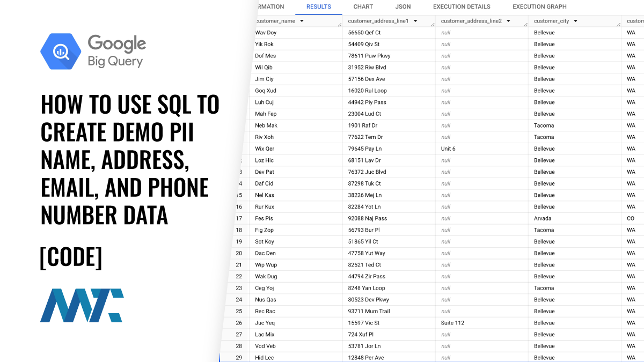Click the 'Google Big Query' logo text
This screenshot has height=362, width=644.
click(116, 51)
